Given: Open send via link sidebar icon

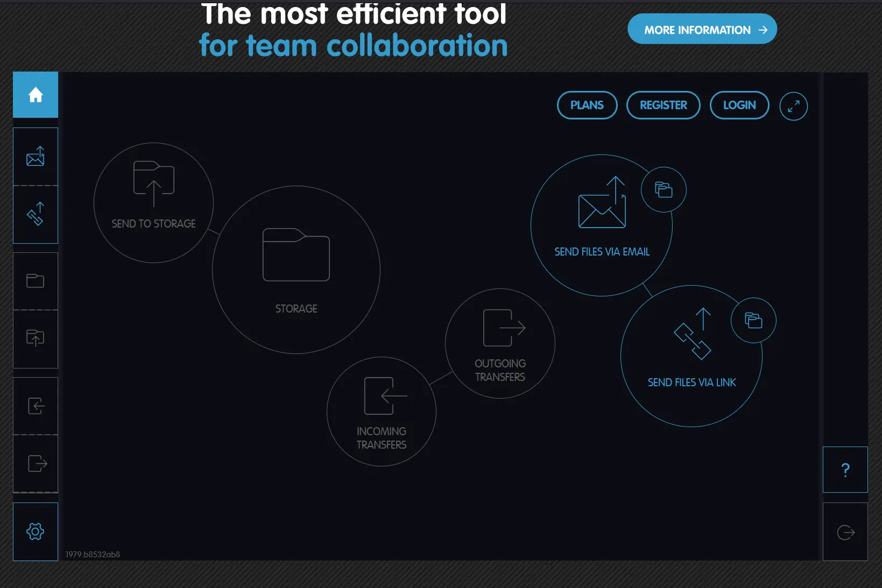Looking at the screenshot, I should pos(36,214).
